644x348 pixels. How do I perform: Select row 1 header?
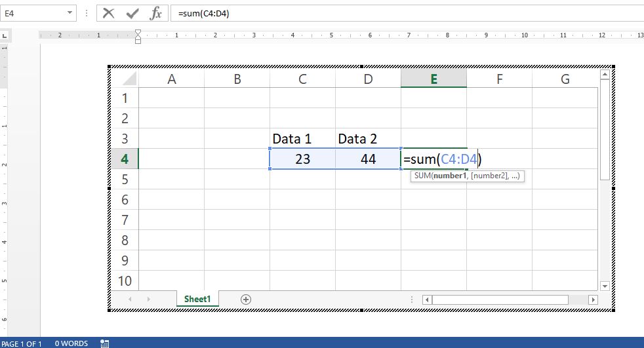click(125, 98)
